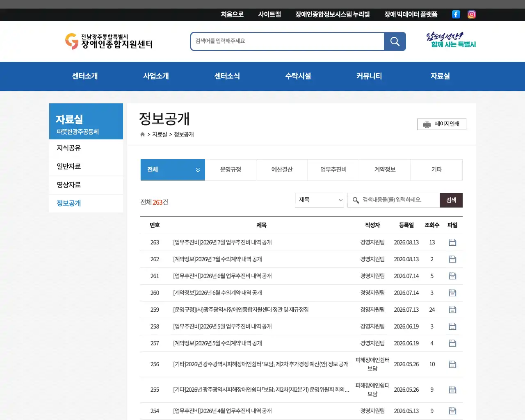Click the home icon in breadcrumb
525x420 pixels.
point(142,135)
